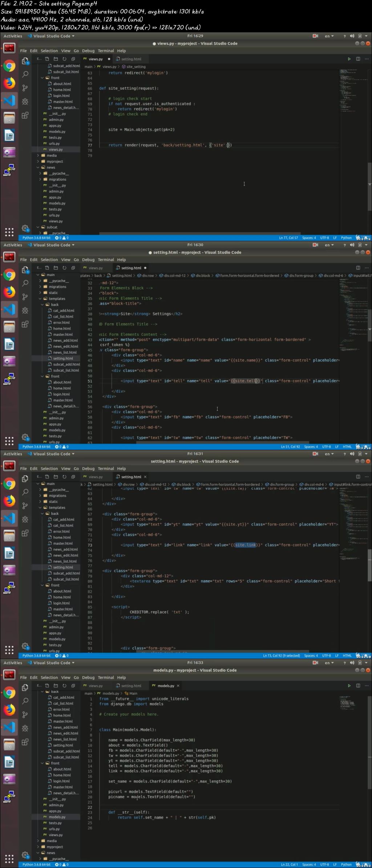Viewport: 372px width, 868px height.
Task: Open Selection menu in the 16:30 setting.html window
Action: tap(49, 260)
